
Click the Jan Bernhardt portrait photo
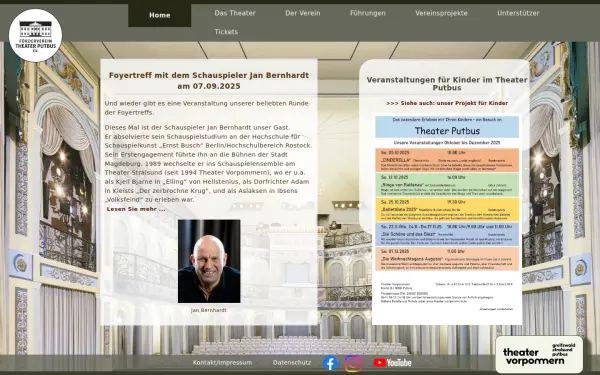209,261
